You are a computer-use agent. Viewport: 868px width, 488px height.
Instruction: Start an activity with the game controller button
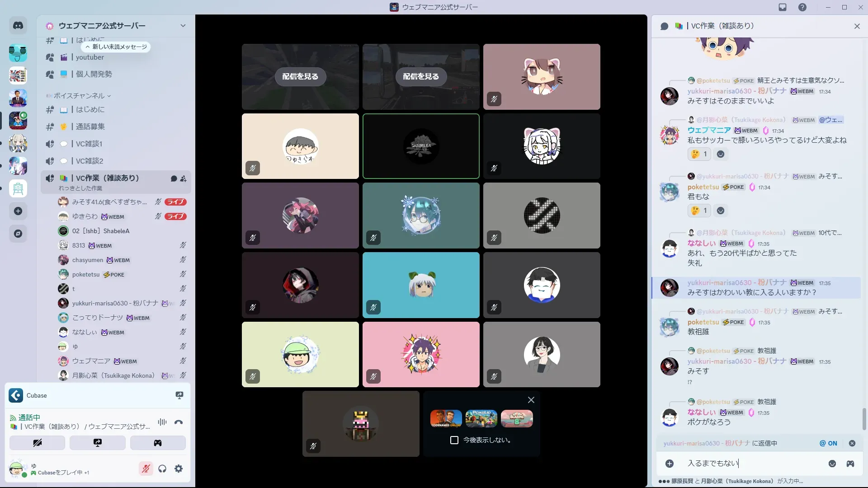click(x=158, y=443)
